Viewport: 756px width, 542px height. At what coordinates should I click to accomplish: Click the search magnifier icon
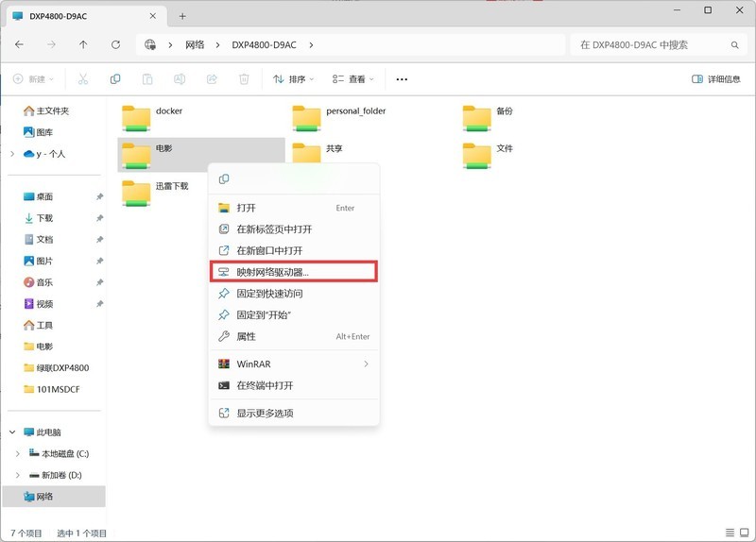[x=735, y=44]
